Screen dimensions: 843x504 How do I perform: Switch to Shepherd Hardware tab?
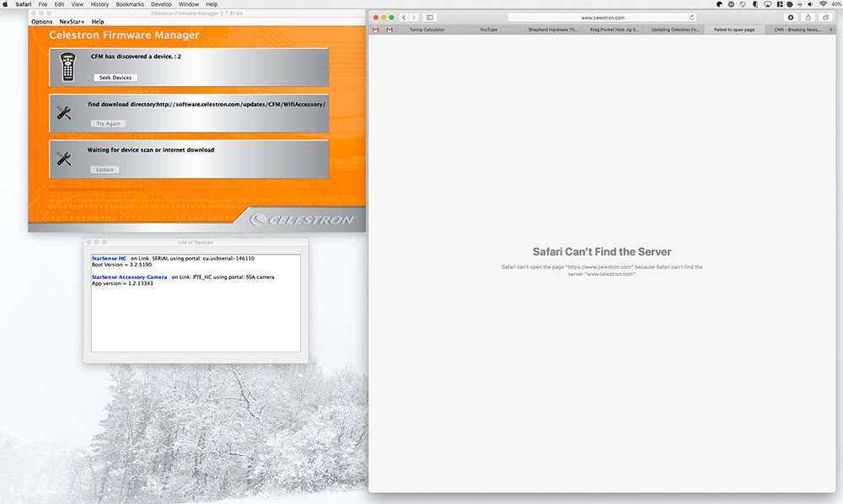coord(552,29)
